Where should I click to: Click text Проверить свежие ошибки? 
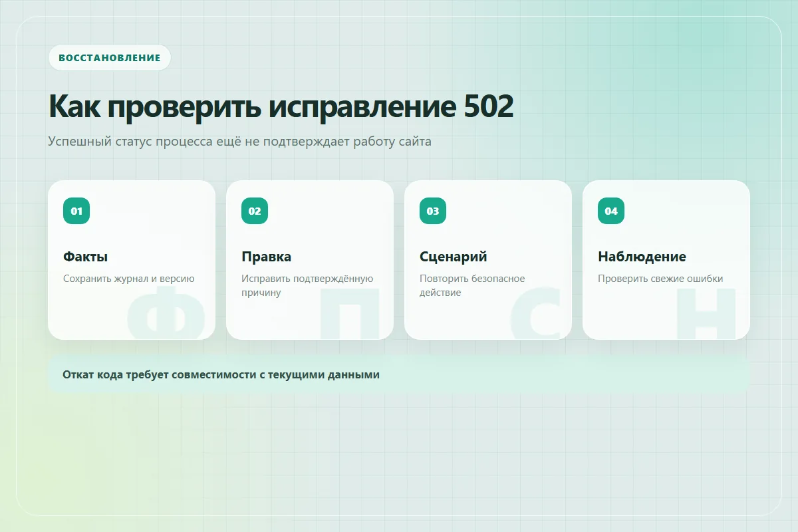coord(660,279)
